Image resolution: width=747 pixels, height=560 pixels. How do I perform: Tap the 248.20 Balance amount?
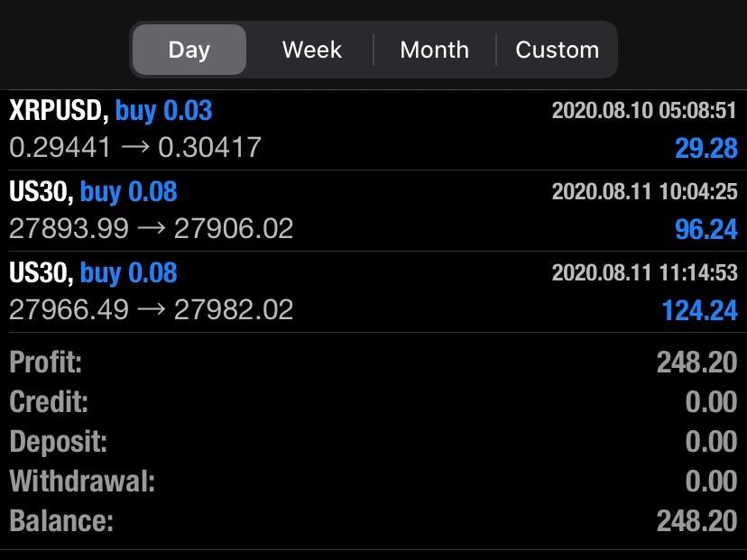(696, 520)
